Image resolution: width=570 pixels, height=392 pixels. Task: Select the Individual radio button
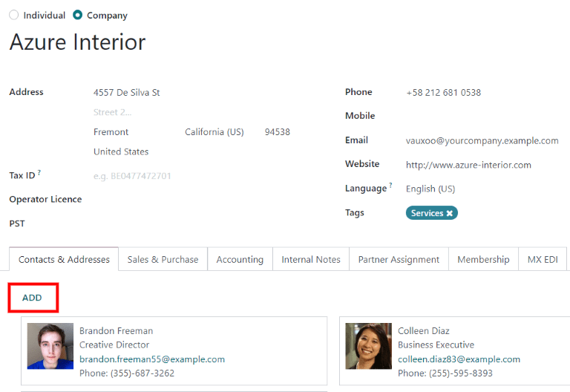point(14,15)
